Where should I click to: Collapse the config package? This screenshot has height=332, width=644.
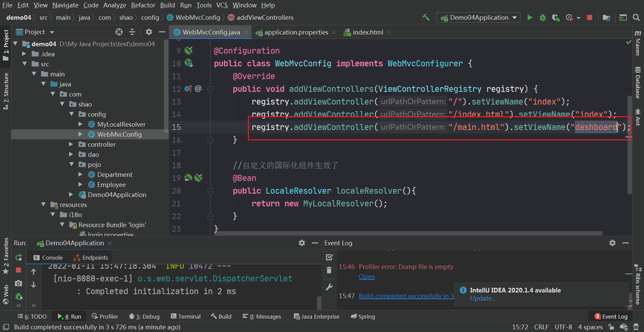(71, 114)
